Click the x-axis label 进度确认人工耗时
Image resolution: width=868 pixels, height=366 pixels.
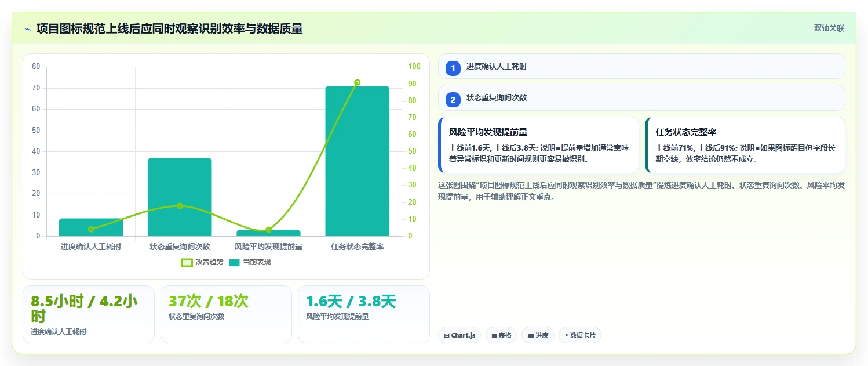[91, 247]
